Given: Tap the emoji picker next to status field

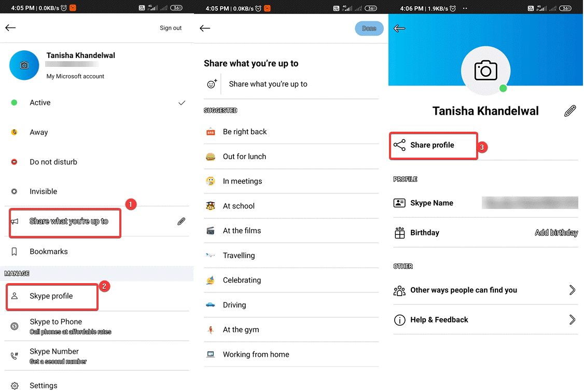Looking at the screenshot, I should (212, 84).
